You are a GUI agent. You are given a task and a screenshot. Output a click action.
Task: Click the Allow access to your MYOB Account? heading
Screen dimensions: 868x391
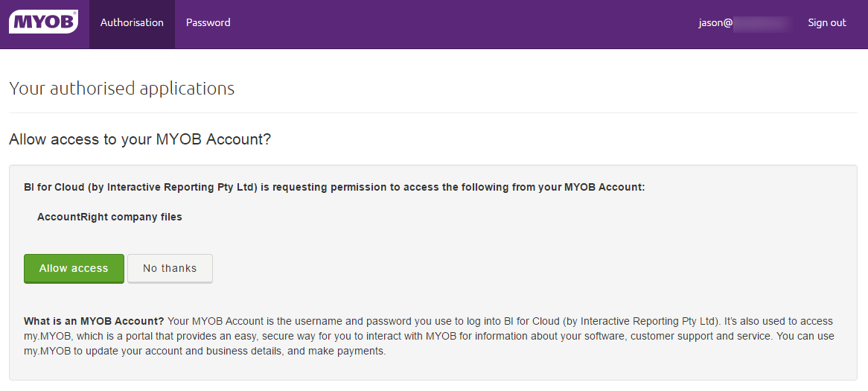click(x=140, y=139)
